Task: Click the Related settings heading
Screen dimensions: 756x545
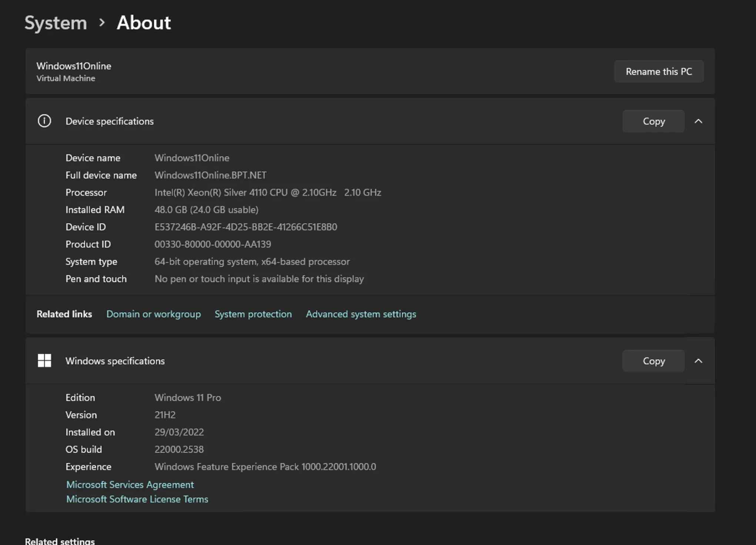Action: [60, 541]
